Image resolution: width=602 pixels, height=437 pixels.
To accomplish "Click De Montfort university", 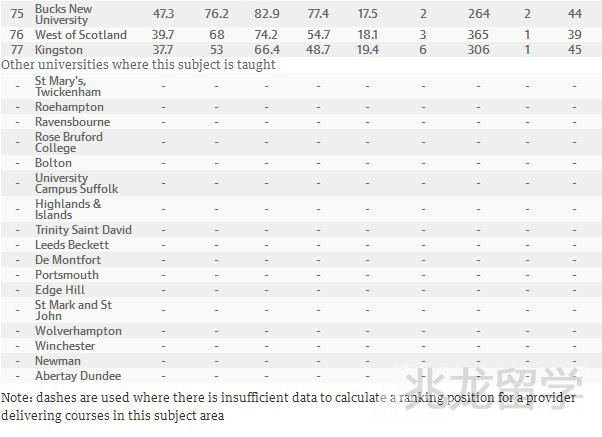I will coord(68,260).
